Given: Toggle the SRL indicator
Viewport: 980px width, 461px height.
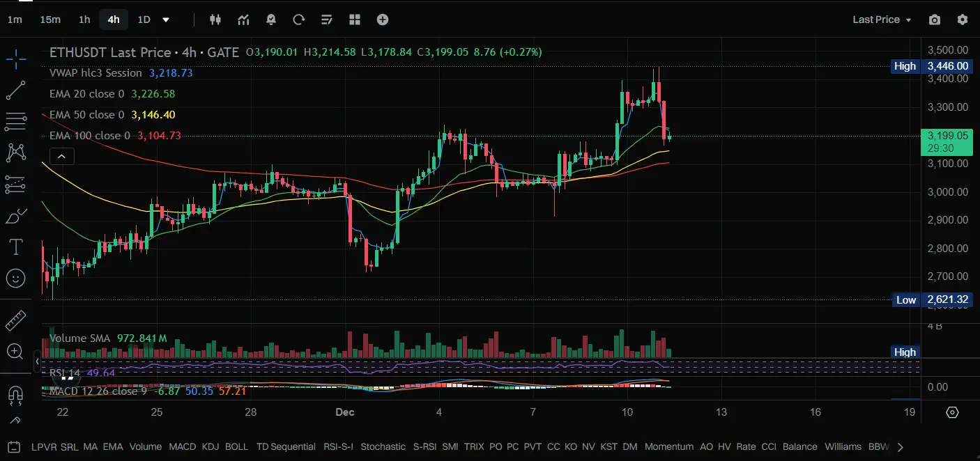Looking at the screenshot, I should pos(70,446).
